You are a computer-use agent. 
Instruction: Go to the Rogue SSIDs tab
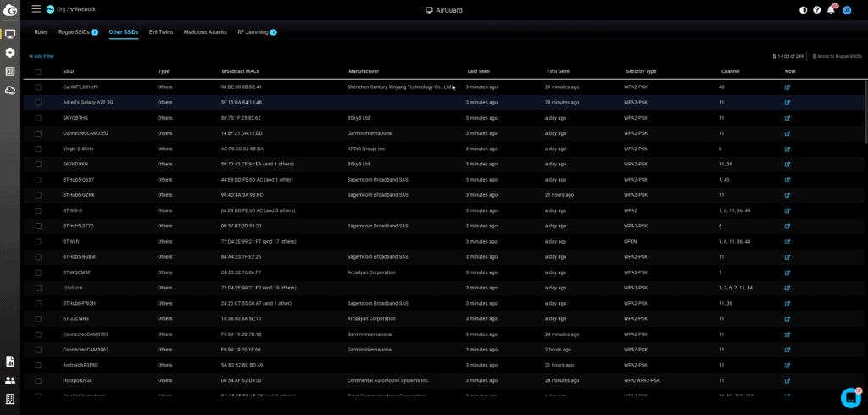point(77,31)
